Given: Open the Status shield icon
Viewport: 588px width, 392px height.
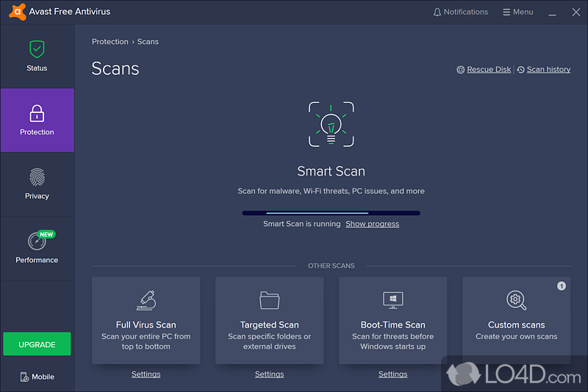Looking at the screenshot, I should (x=37, y=49).
